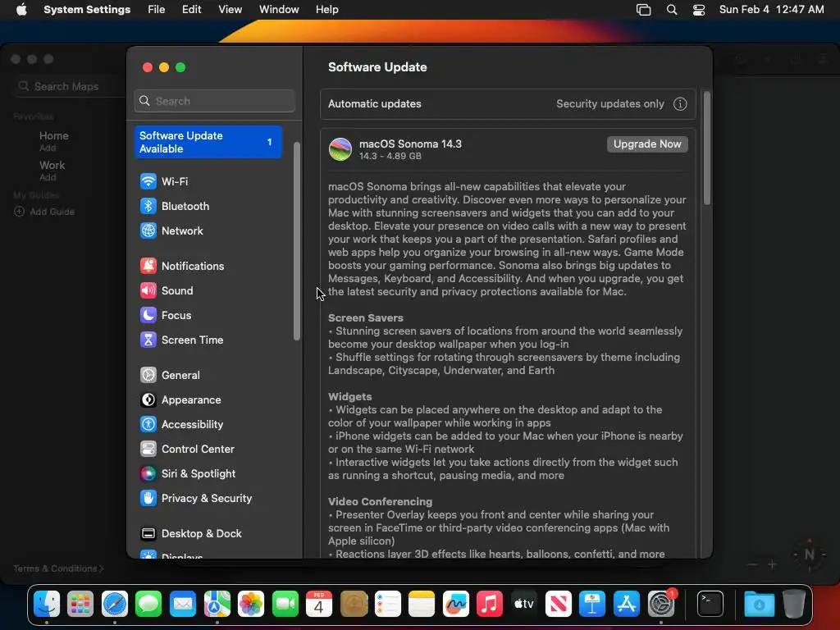Open Reminders from the Dock

tap(387, 605)
